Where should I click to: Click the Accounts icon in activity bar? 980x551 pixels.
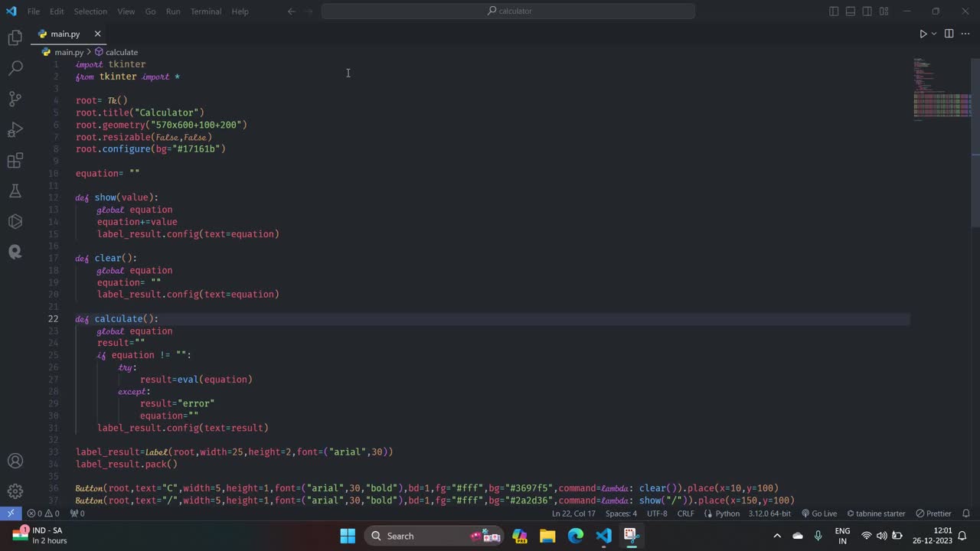pos(15,461)
